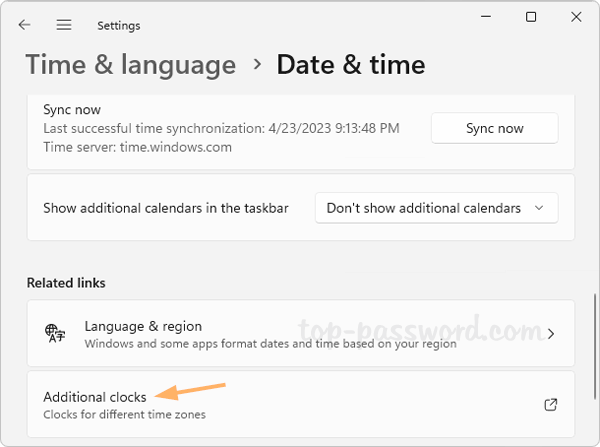Image resolution: width=600 pixels, height=447 pixels.
Task: Open the additional calendars dropdown
Action: [x=436, y=208]
